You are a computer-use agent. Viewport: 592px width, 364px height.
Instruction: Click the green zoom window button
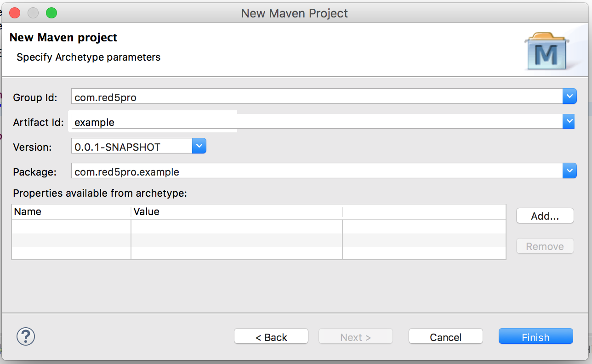point(51,13)
